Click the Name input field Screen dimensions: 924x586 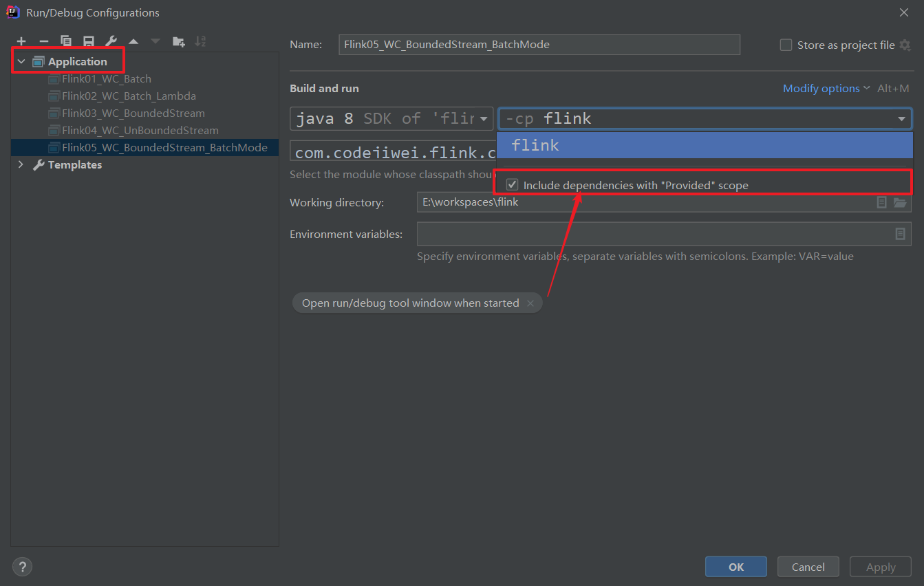point(539,45)
